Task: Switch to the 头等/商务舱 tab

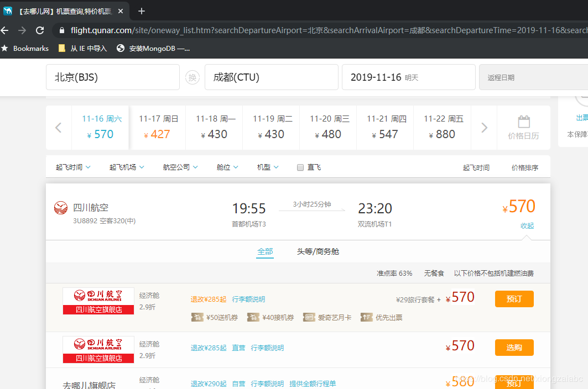Action: 318,251
